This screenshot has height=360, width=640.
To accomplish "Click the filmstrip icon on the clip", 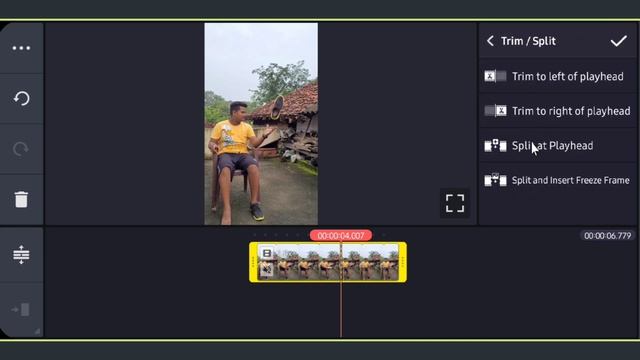I will pos(267,253).
